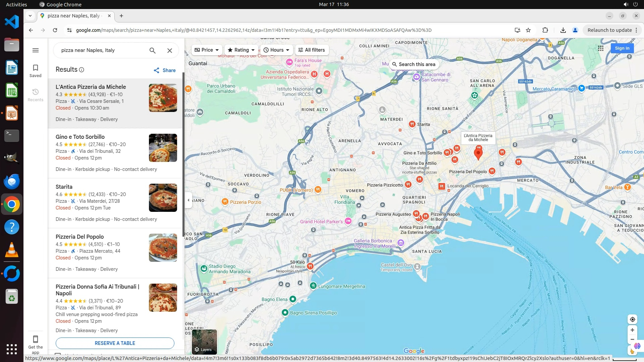The height and width of the screenshot is (362, 644).
Task: Open Saved places in sidebar
Action: (x=36, y=71)
